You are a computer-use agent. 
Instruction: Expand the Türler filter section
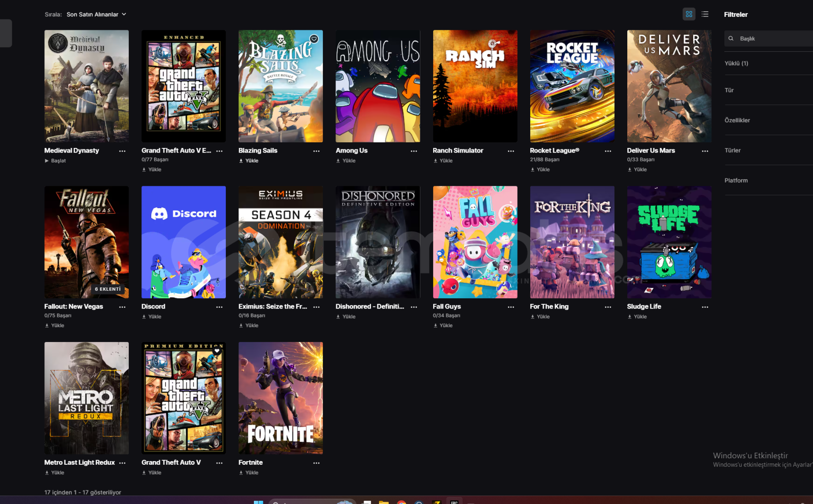[769, 150]
